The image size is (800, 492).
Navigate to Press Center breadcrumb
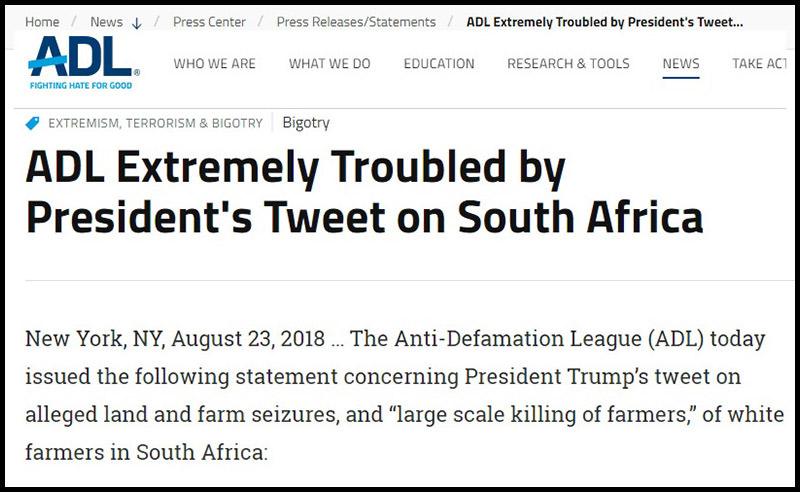(x=209, y=22)
